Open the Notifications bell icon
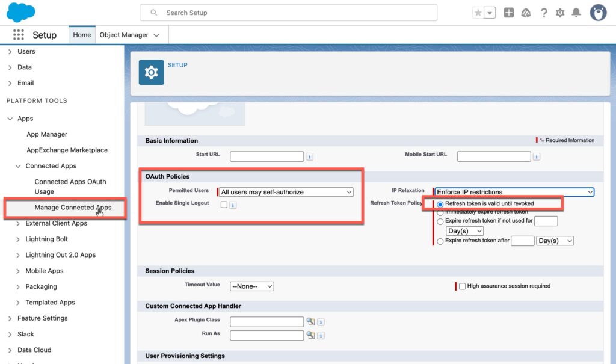The width and height of the screenshot is (616, 364). click(576, 13)
